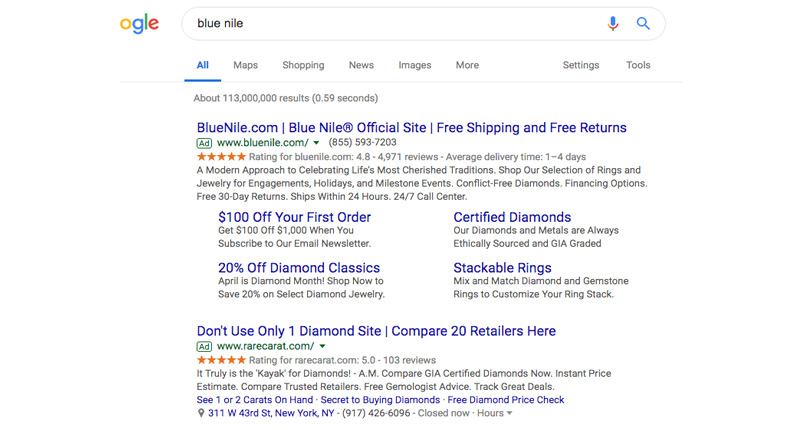The width and height of the screenshot is (800, 430).
Task: Click the Google logo
Action: click(x=139, y=24)
